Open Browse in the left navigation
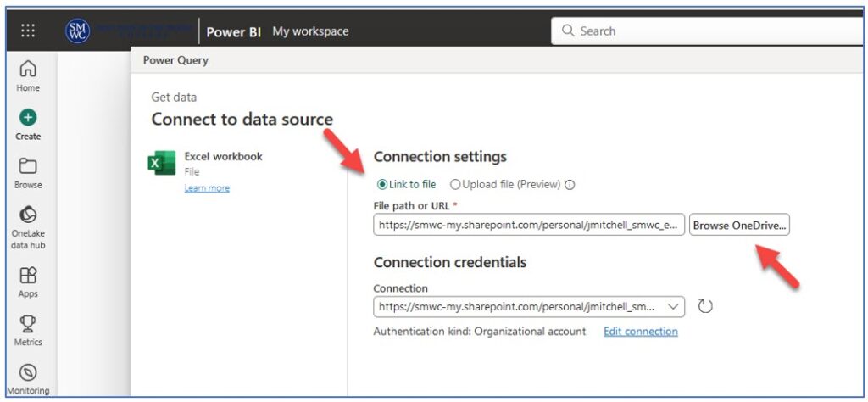The height and width of the screenshot is (402, 868). [x=28, y=173]
